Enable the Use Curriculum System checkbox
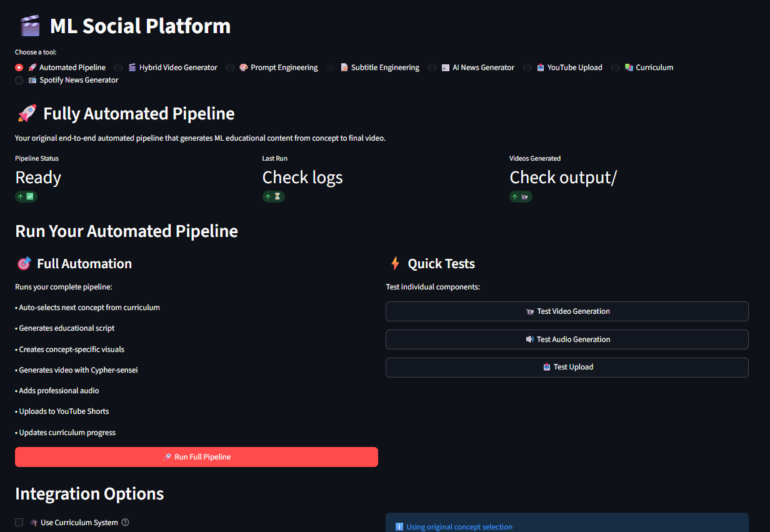Image resolution: width=770 pixels, height=532 pixels. tap(19, 523)
